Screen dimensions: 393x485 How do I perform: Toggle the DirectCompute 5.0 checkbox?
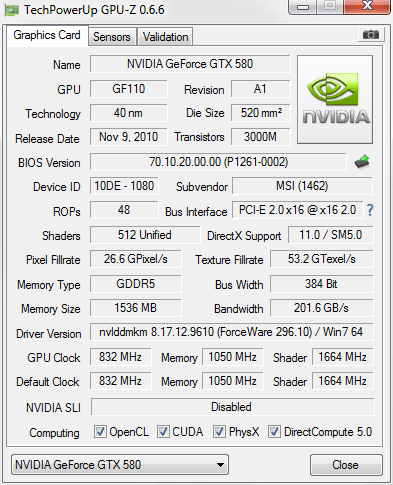274,431
